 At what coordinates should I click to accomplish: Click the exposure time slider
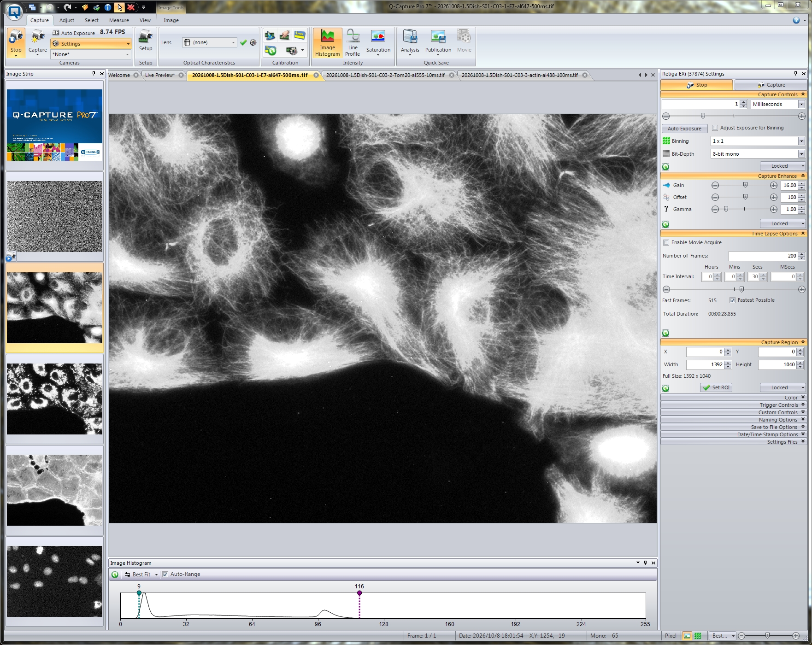tap(734, 116)
